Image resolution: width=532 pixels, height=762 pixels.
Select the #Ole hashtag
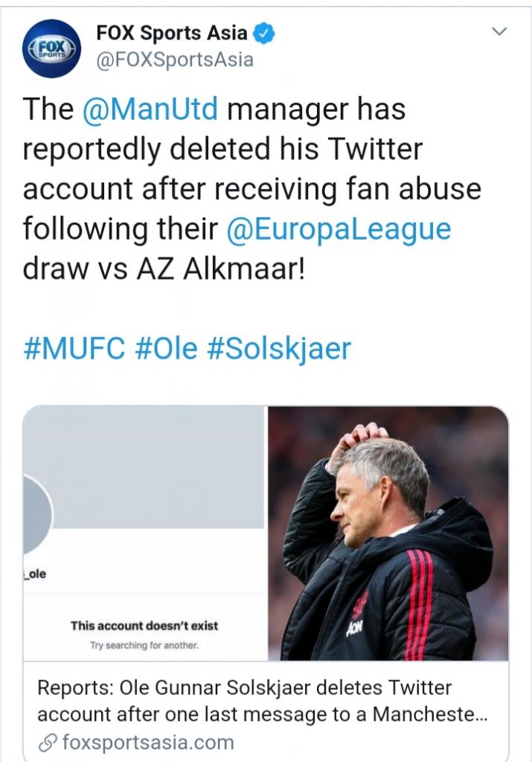(166, 348)
